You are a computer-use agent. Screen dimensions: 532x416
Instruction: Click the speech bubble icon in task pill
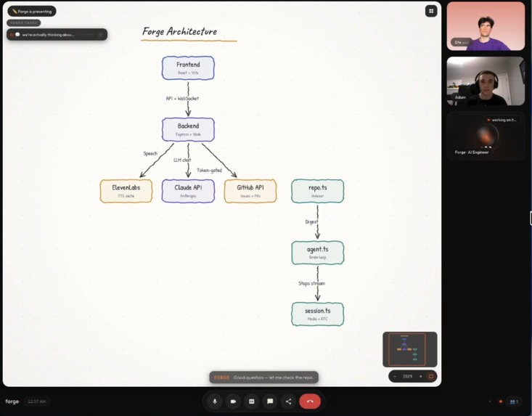17,35
